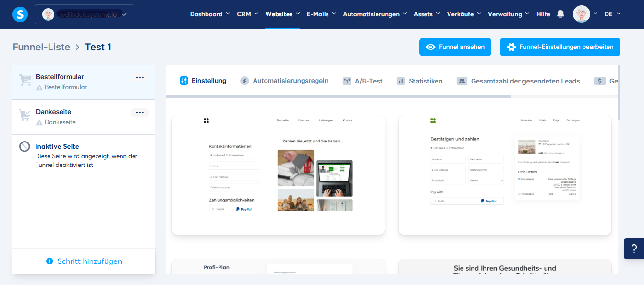The width and height of the screenshot is (644, 285).
Task: Switch to the Automatisierungsregeln tab
Action: pyautogui.click(x=284, y=81)
